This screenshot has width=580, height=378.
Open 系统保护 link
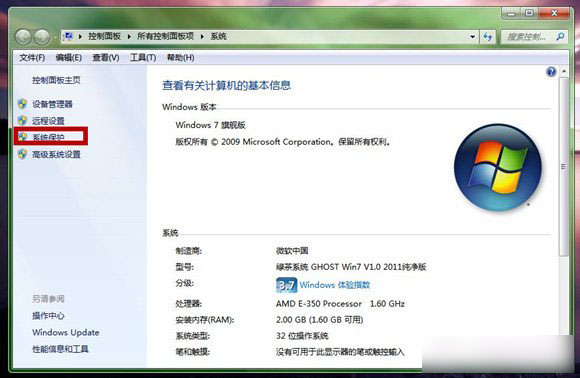coord(48,137)
